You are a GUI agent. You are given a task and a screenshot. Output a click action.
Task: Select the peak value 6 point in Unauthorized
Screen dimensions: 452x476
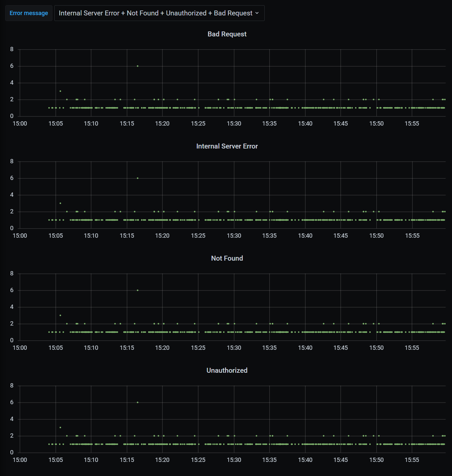tap(138, 402)
